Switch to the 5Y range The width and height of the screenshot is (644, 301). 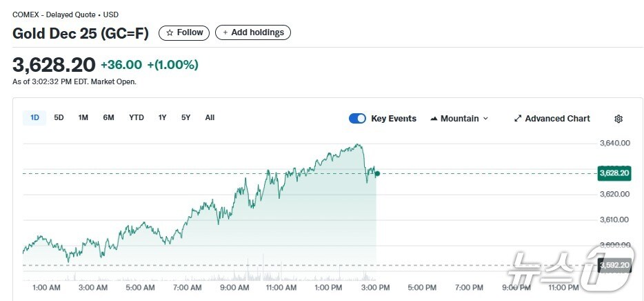pyautogui.click(x=186, y=118)
